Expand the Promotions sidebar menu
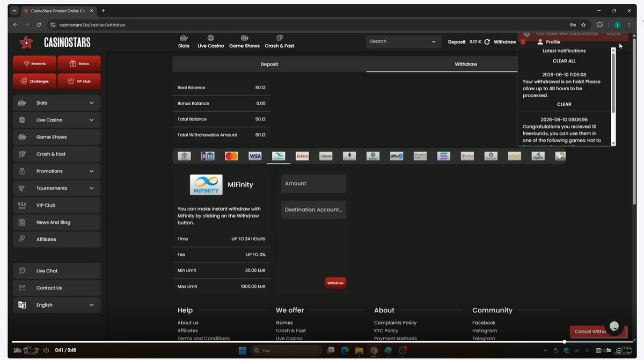The height and width of the screenshot is (360, 644). 56,171
